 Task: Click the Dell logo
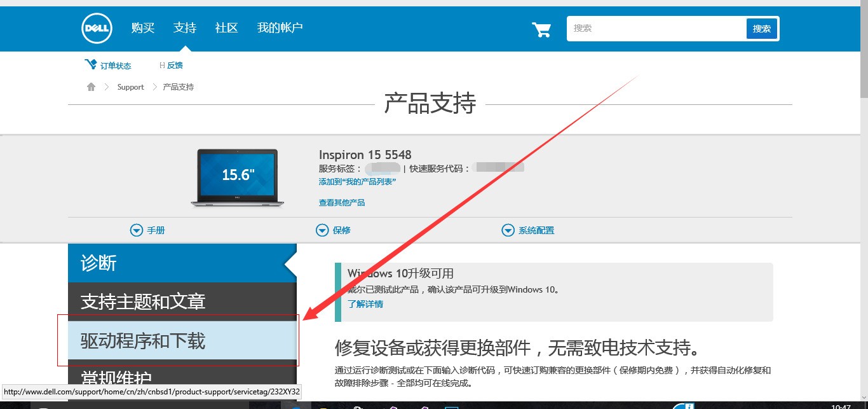click(97, 29)
